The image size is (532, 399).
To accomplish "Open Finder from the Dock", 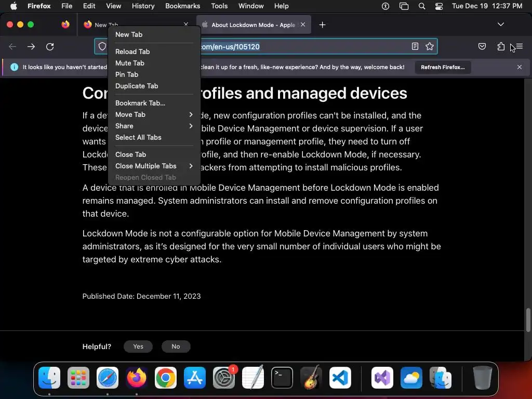I will 49,378.
